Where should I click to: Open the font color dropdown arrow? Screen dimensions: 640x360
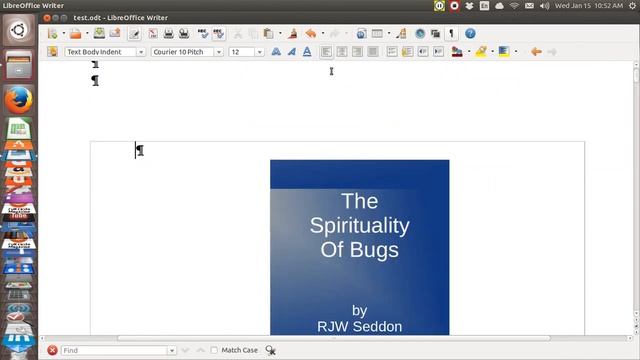[469, 51]
